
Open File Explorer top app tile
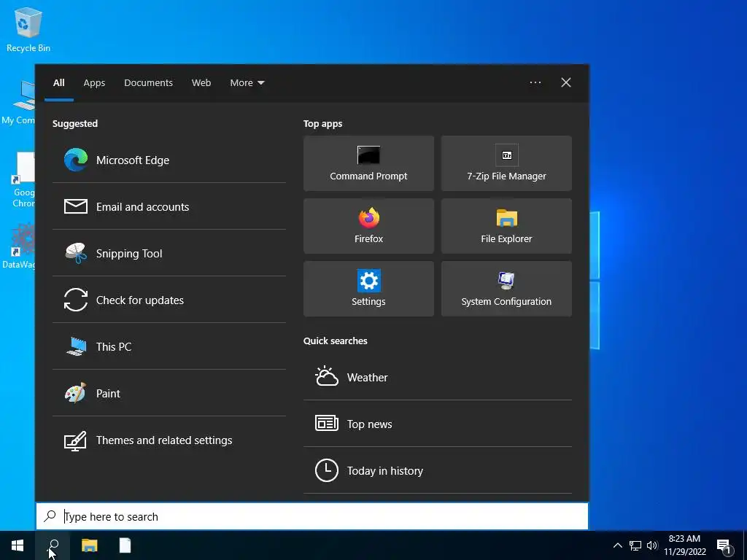[506, 226]
